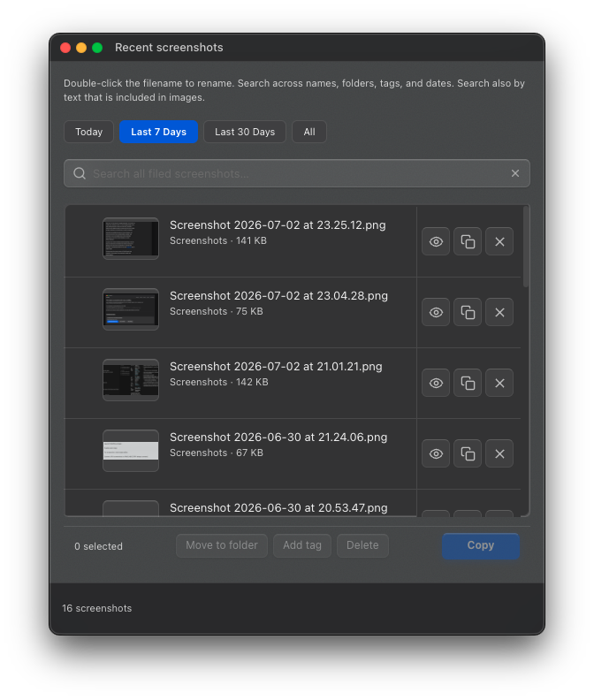This screenshot has width=594, height=700.
Task: Select filename Screenshot 2026-06-30 at 21.24.06.png
Action: [x=278, y=437]
